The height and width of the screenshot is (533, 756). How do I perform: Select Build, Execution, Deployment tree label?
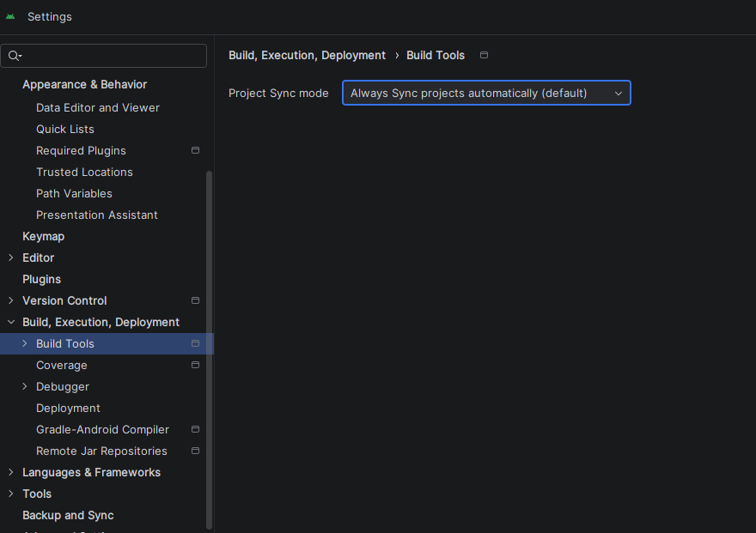pyautogui.click(x=101, y=322)
